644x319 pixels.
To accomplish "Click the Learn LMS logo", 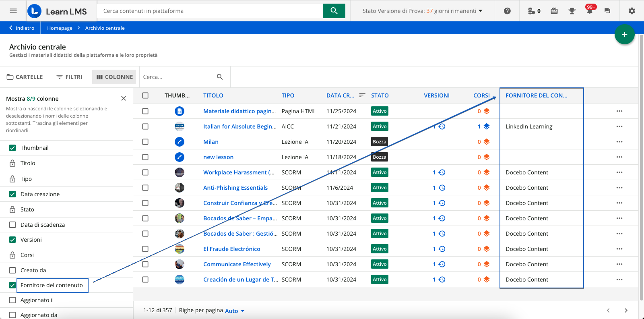I will pos(57,11).
